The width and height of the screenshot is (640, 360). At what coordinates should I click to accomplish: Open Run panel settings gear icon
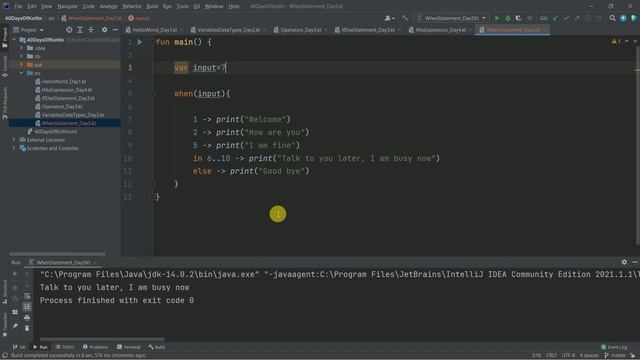(x=624, y=262)
